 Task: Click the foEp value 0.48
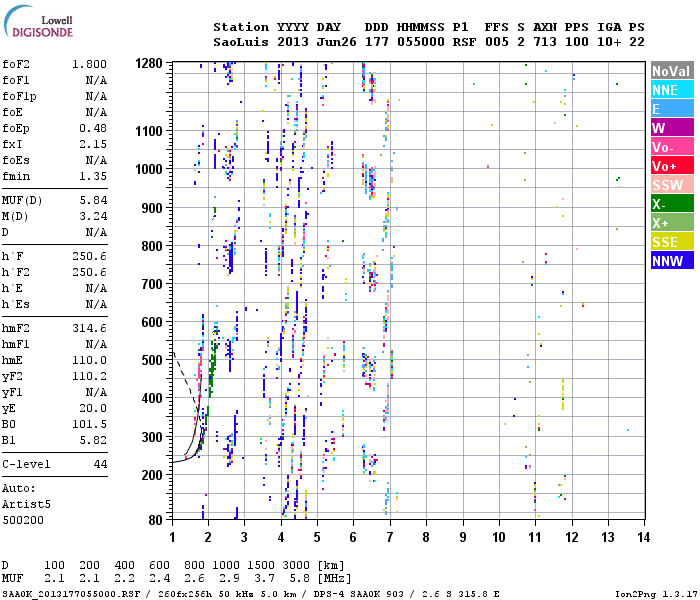tap(93, 128)
